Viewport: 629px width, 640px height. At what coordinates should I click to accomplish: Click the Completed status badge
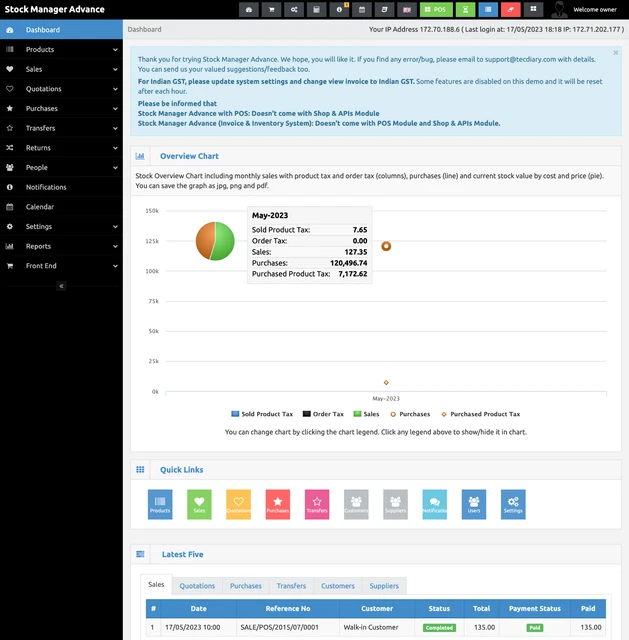(x=439, y=628)
